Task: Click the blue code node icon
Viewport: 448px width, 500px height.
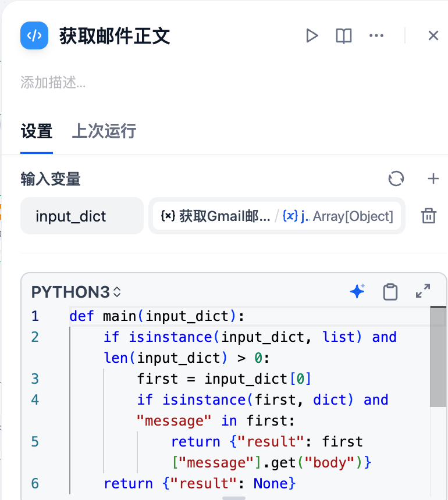Action: (x=34, y=35)
